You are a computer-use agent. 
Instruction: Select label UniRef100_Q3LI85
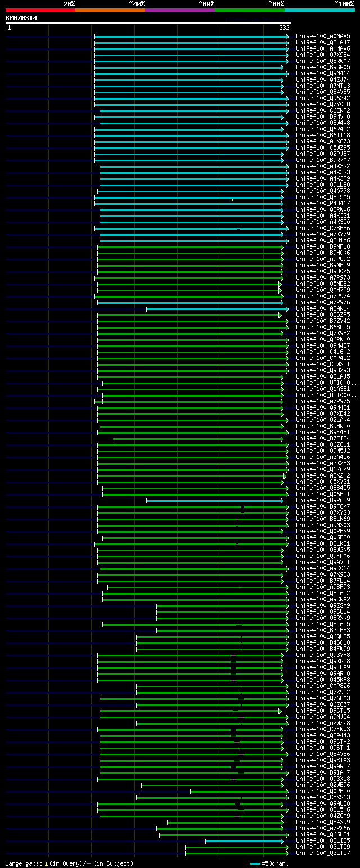tap(323, 840)
